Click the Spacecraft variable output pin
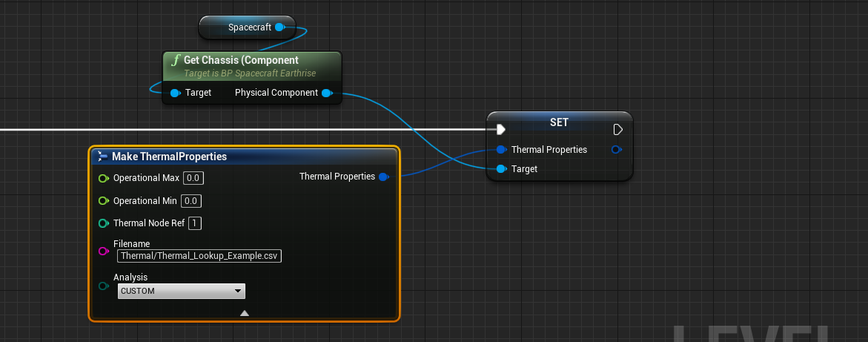The width and height of the screenshot is (868, 342). [x=279, y=27]
